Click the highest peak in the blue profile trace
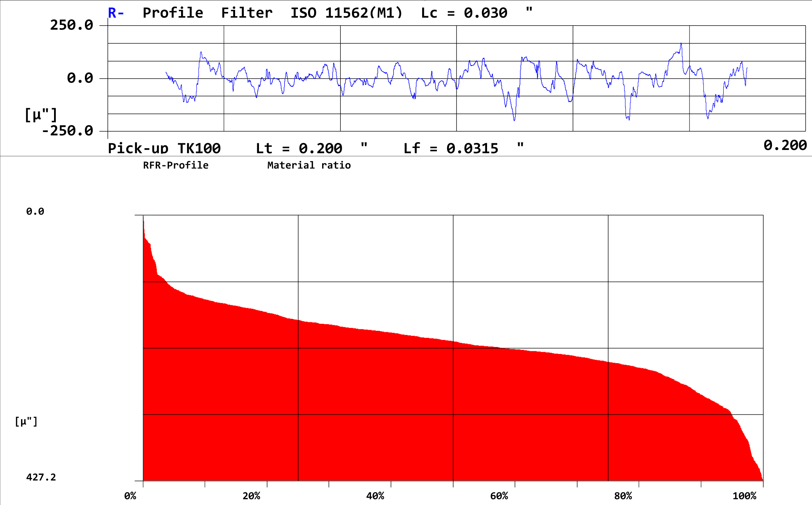 tap(681, 44)
